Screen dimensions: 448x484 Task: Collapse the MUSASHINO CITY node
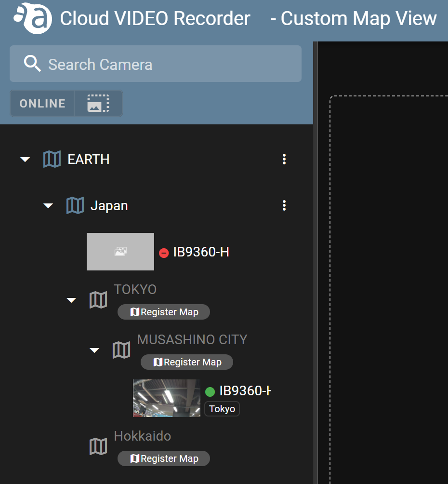[x=94, y=350]
